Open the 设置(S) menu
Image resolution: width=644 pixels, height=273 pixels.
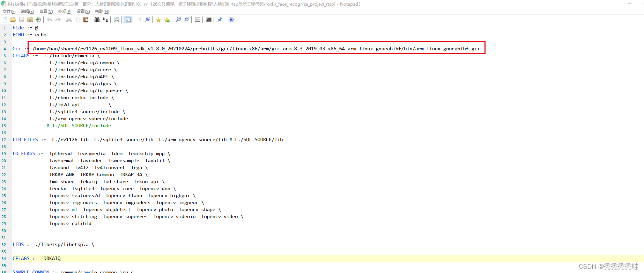pos(83,12)
